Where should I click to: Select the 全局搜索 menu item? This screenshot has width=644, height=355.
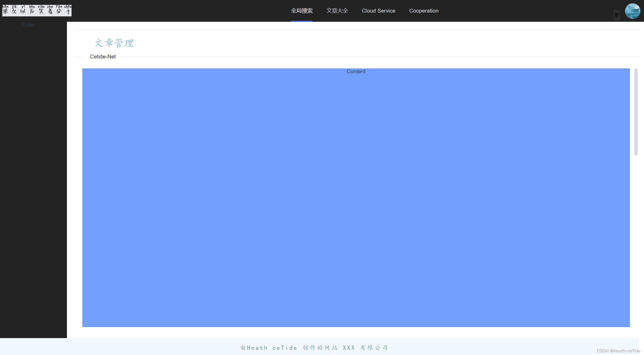click(x=301, y=11)
